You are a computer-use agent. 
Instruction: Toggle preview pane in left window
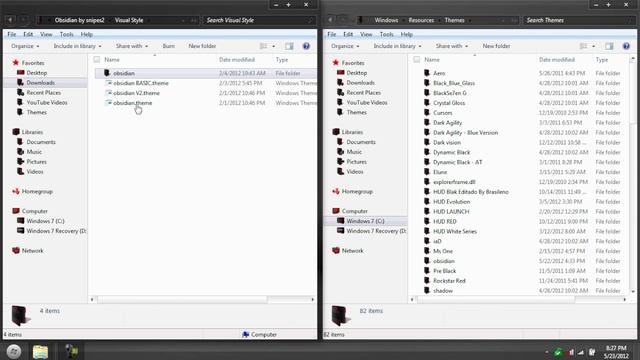pyautogui.click(x=289, y=46)
